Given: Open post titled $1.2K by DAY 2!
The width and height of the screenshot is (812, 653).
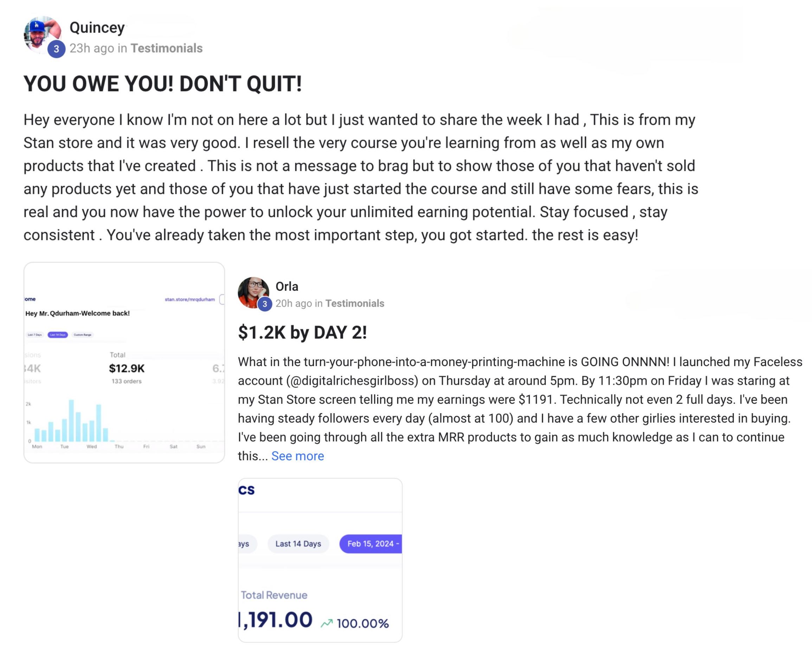Looking at the screenshot, I should tap(302, 332).
